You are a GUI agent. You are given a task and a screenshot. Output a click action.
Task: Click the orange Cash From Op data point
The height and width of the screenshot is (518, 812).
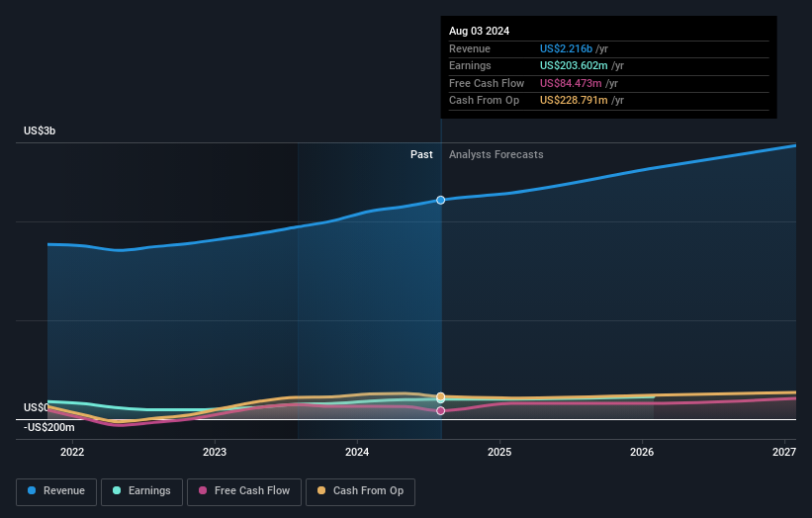[441, 397]
